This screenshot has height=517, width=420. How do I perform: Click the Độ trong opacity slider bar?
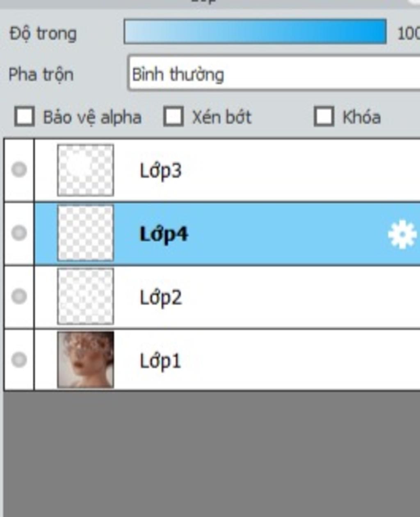tap(255, 31)
